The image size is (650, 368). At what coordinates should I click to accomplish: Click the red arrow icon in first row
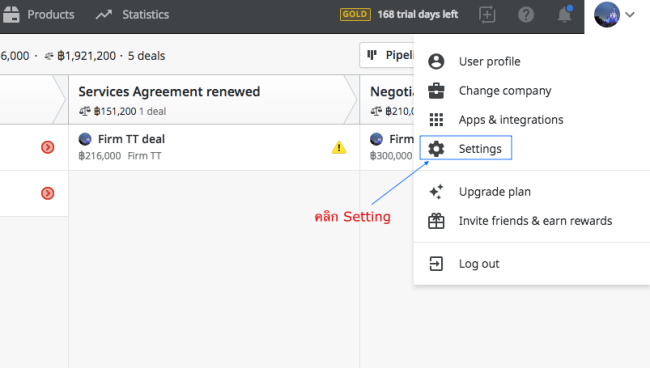click(x=48, y=147)
